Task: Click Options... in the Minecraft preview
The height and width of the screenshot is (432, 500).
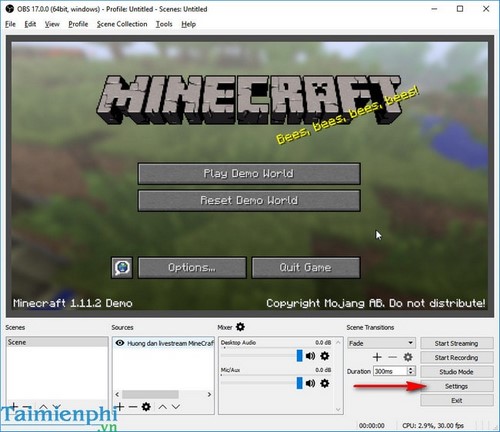Action: (x=192, y=268)
